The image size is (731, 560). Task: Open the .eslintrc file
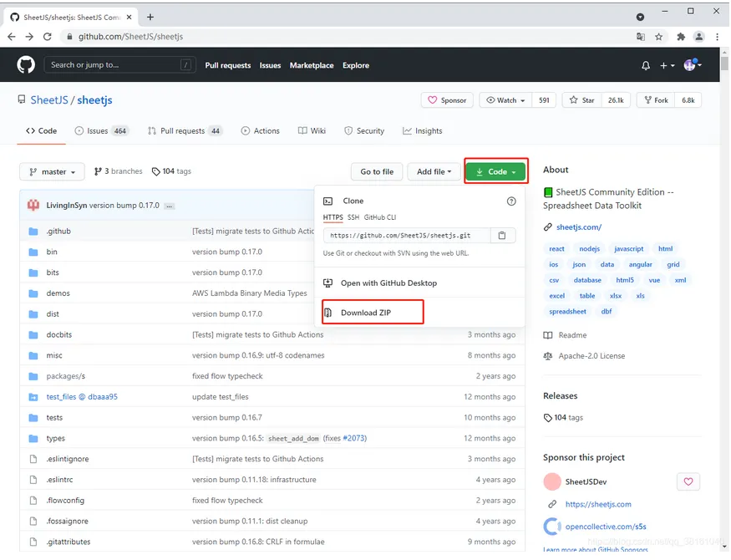(59, 480)
